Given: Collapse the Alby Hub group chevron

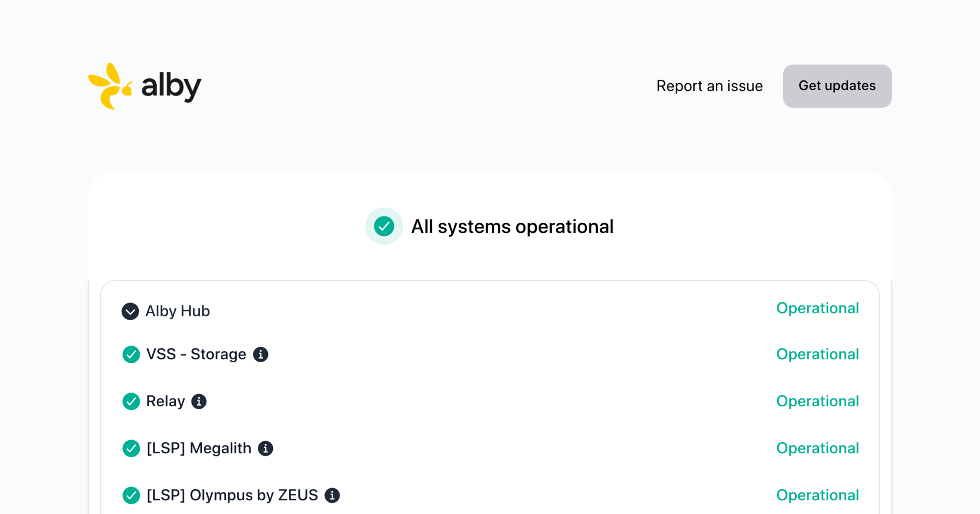Looking at the screenshot, I should click(130, 311).
